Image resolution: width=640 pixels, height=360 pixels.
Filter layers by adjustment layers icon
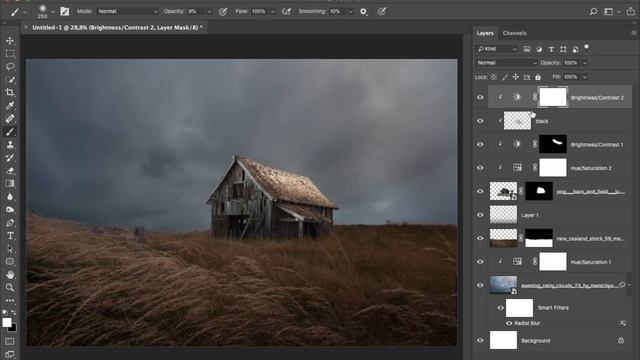(x=539, y=49)
